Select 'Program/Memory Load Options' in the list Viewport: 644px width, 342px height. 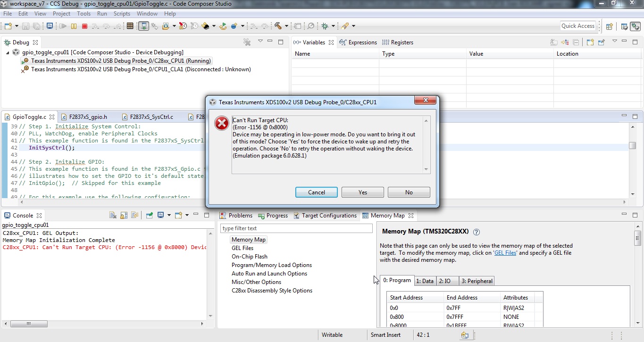tap(272, 265)
